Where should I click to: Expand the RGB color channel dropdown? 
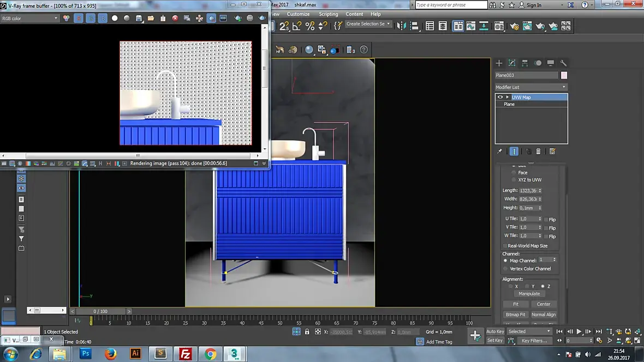29,18
